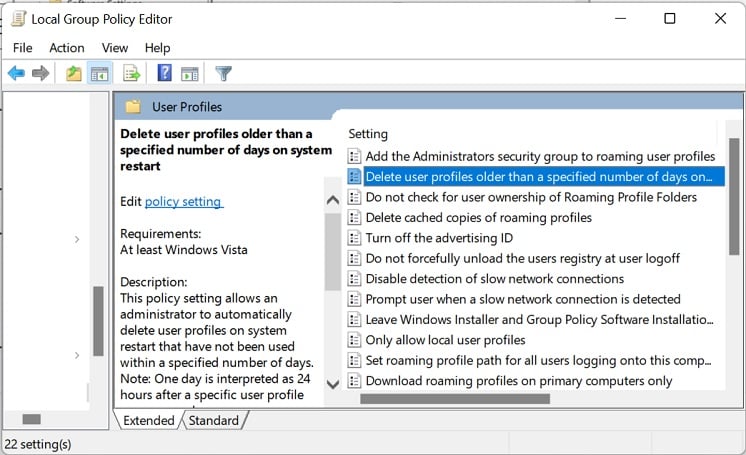Viewport: 746px width, 455px height.
Task: Toggle the Show/Hide Console Tree icon
Action: [x=99, y=74]
